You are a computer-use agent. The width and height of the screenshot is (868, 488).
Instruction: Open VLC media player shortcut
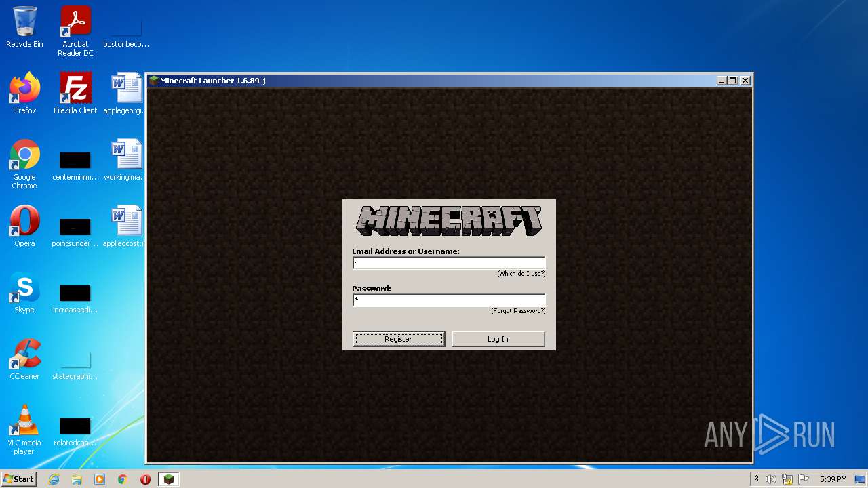point(24,430)
